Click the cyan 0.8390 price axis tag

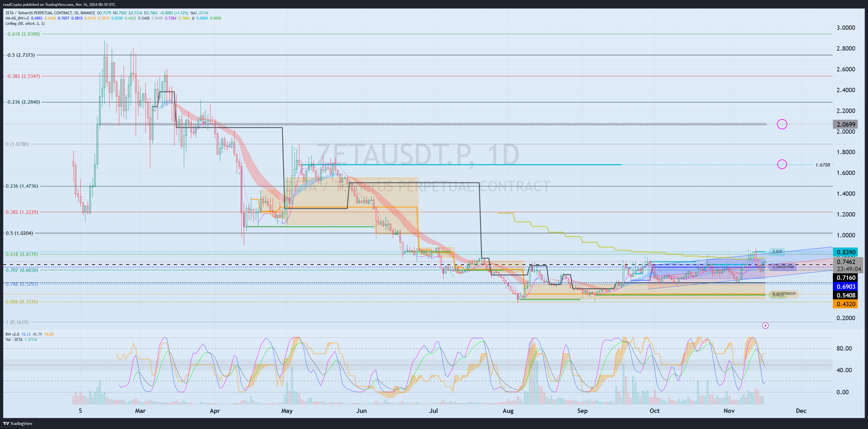845,252
